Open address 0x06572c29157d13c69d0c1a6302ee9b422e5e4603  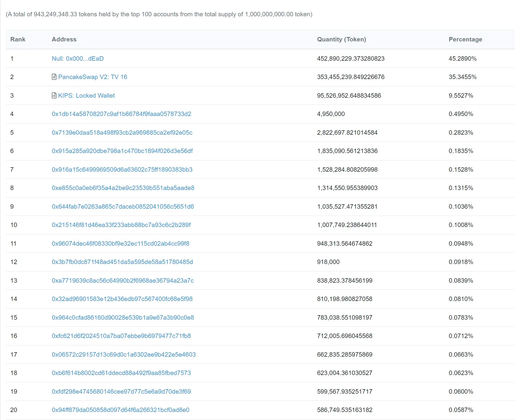124,355
